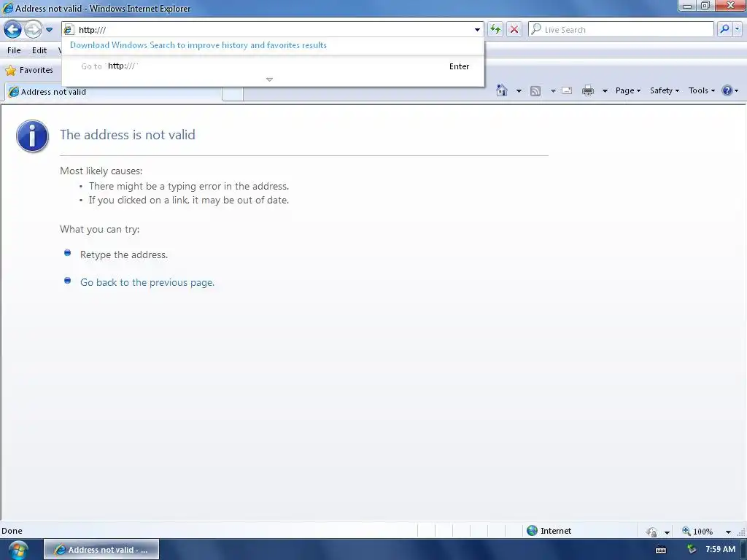This screenshot has width=747, height=560.
Task: Open the recent pages dropdown arrow
Action: point(49,29)
